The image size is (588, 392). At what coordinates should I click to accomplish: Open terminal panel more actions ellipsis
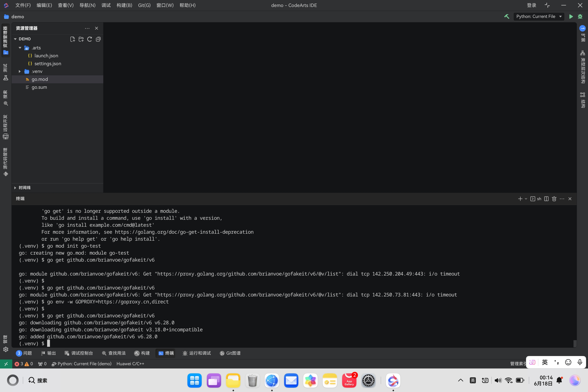562,199
